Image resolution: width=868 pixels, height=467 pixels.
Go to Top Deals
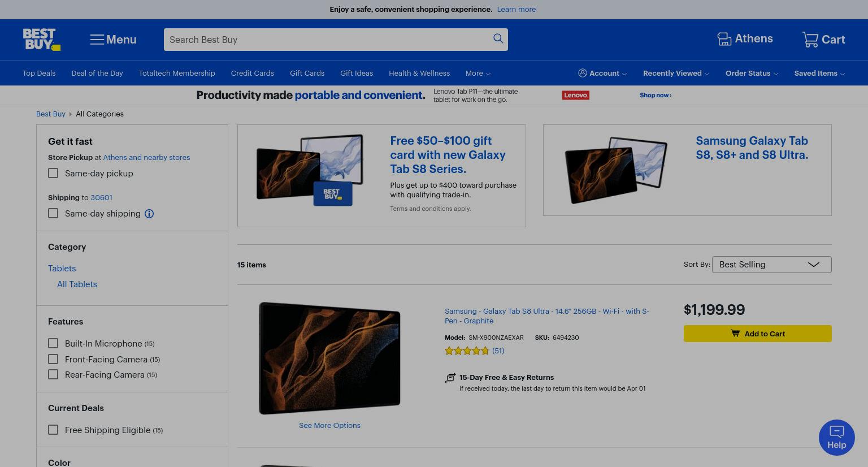[39, 73]
